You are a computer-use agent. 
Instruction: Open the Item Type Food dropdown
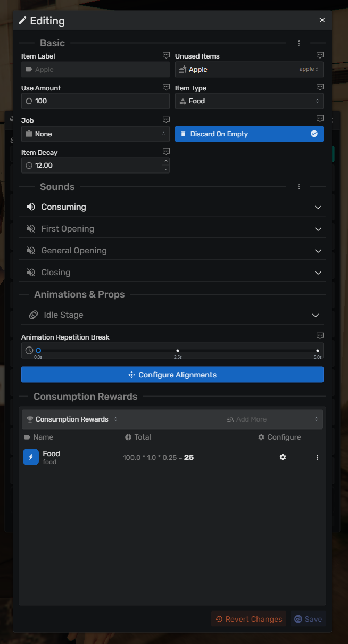coord(249,101)
